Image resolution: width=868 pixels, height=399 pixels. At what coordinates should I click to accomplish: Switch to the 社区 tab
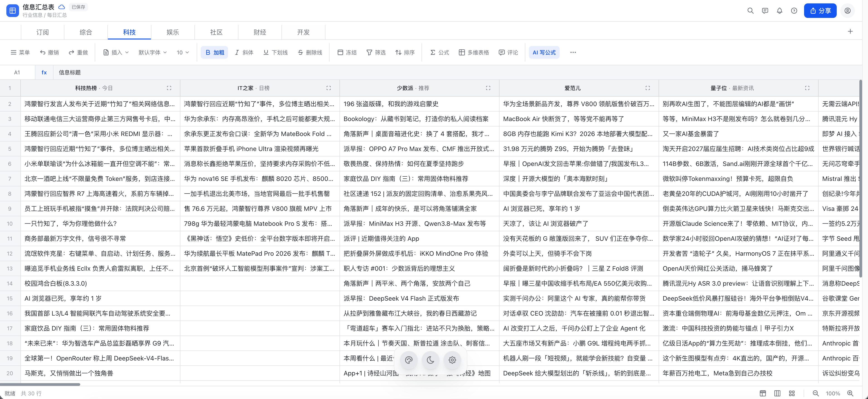tap(216, 32)
